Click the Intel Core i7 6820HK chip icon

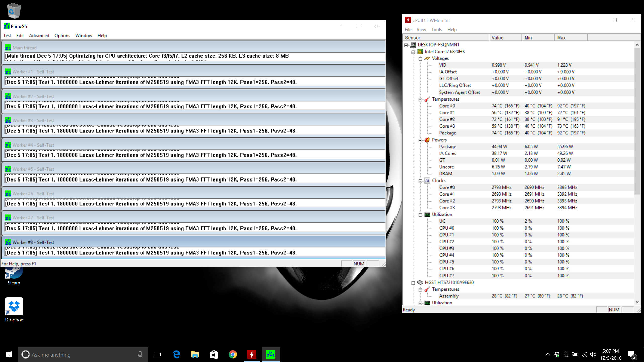coord(420,52)
